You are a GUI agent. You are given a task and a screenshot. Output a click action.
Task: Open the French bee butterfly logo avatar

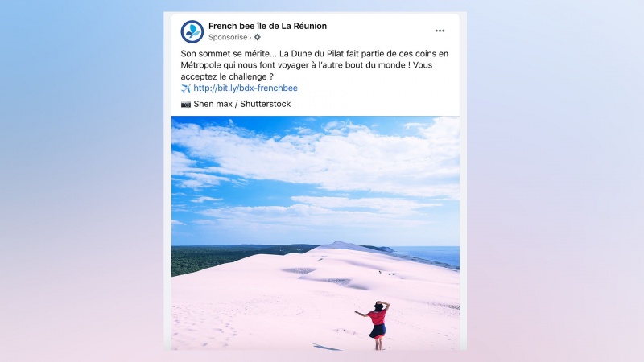[192, 31]
